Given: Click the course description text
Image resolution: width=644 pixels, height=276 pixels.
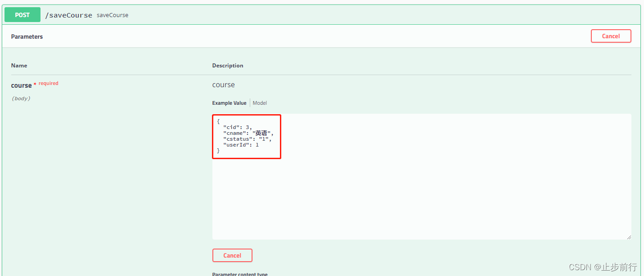Looking at the screenshot, I should (224, 85).
